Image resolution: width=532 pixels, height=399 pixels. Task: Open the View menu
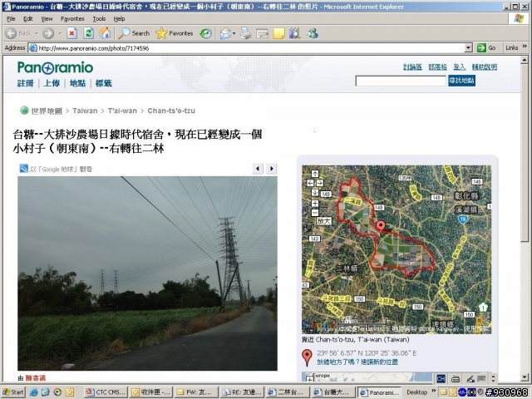point(47,18)
